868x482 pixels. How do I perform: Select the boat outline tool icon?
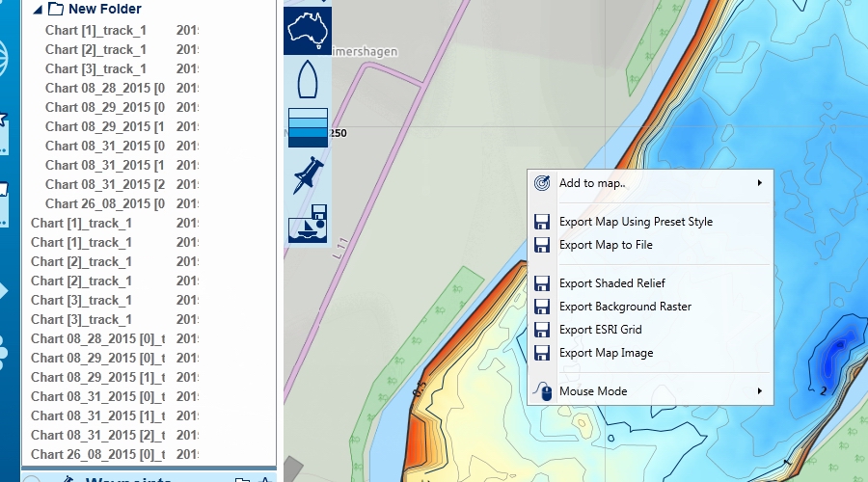(308, 79)
